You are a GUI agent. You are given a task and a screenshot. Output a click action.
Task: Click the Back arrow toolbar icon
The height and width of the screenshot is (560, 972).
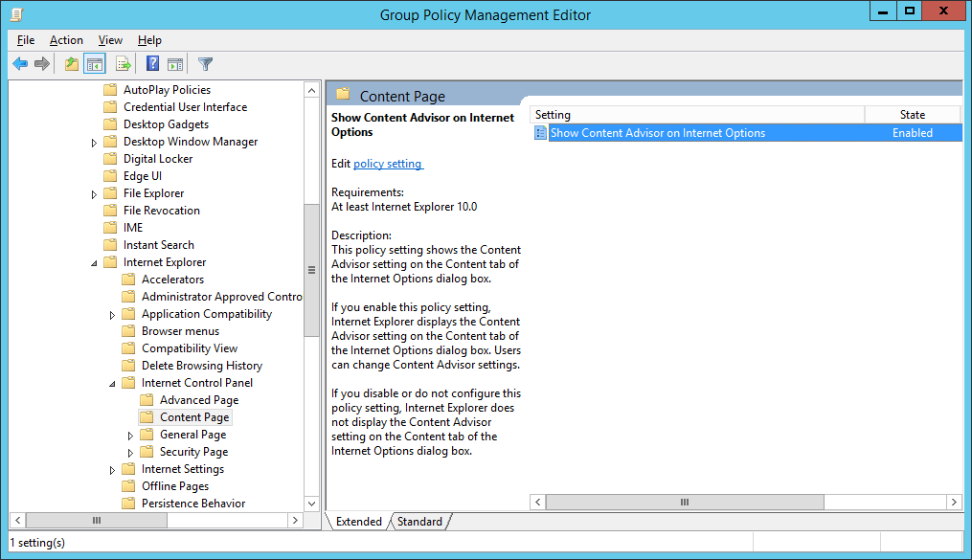(x=20, y=64)
